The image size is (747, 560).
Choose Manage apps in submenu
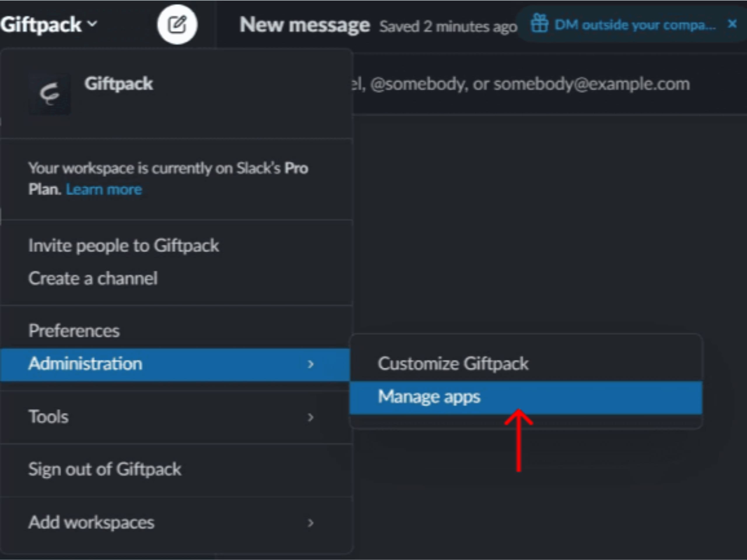[x=526, y=398]
